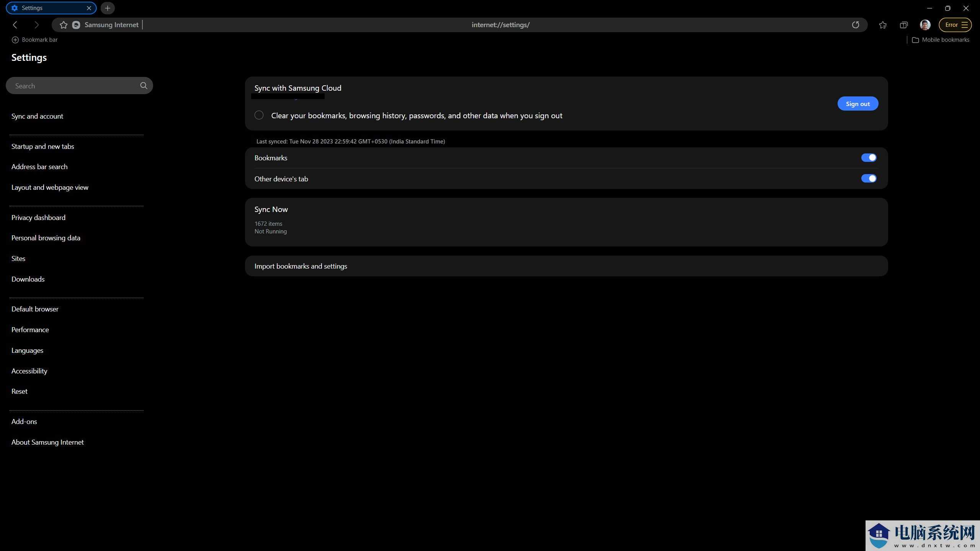Minimize the browser window
Image resolution: width=980 pixels, height=551 pixels.
tap(929, 8)
